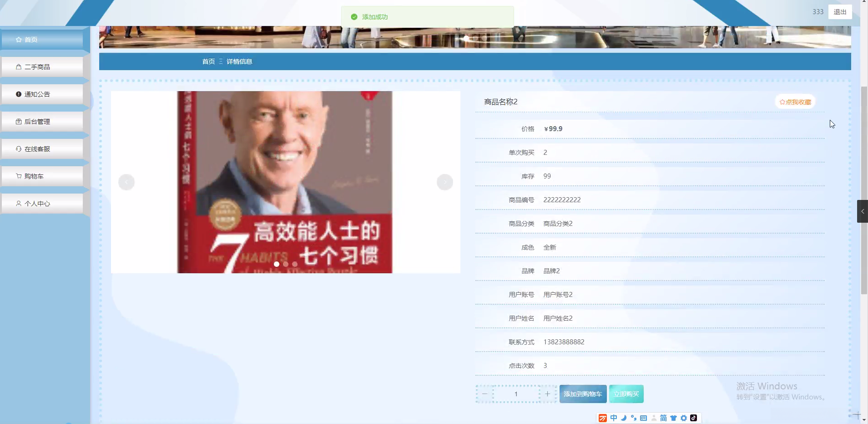The height and width of the screenshot is (424, 868).
Task: Click the purchase quantity input field
Action: click(x=516, y=394)
